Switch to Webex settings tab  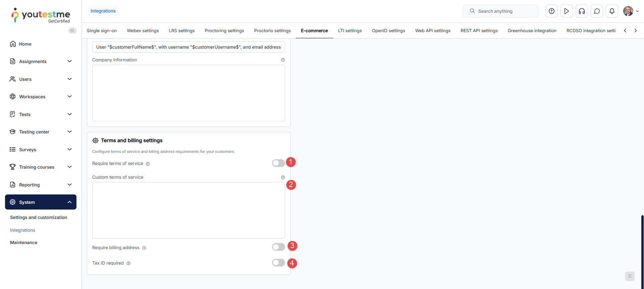pyautogui.click(x=143, y=31)
